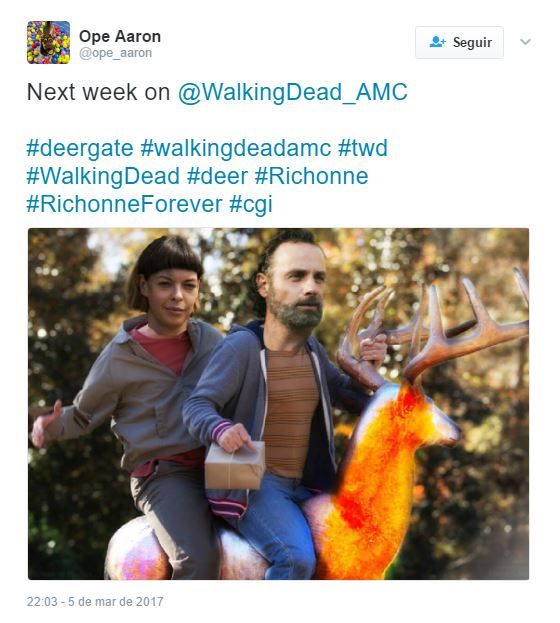The image size is (560, 623).
Task: Open the #deer hashtag
Action: point(217,176)
